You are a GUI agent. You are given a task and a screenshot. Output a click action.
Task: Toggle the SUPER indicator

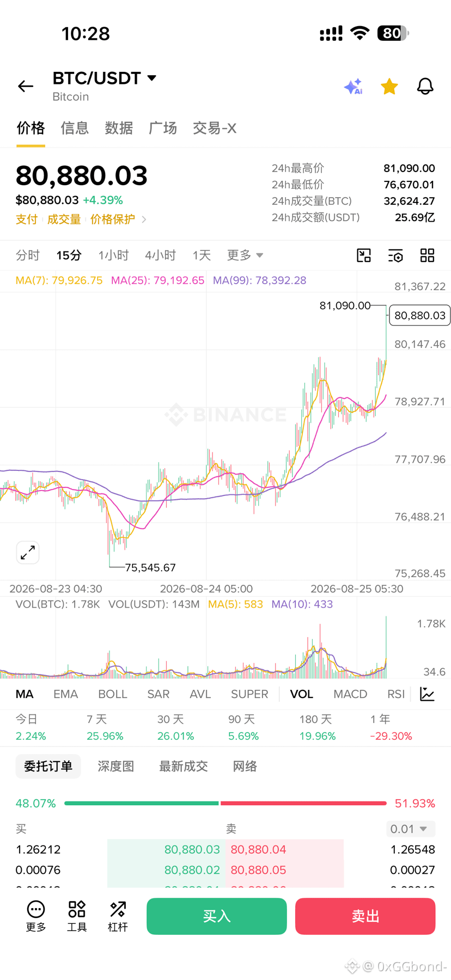click(x=249, y=694)
